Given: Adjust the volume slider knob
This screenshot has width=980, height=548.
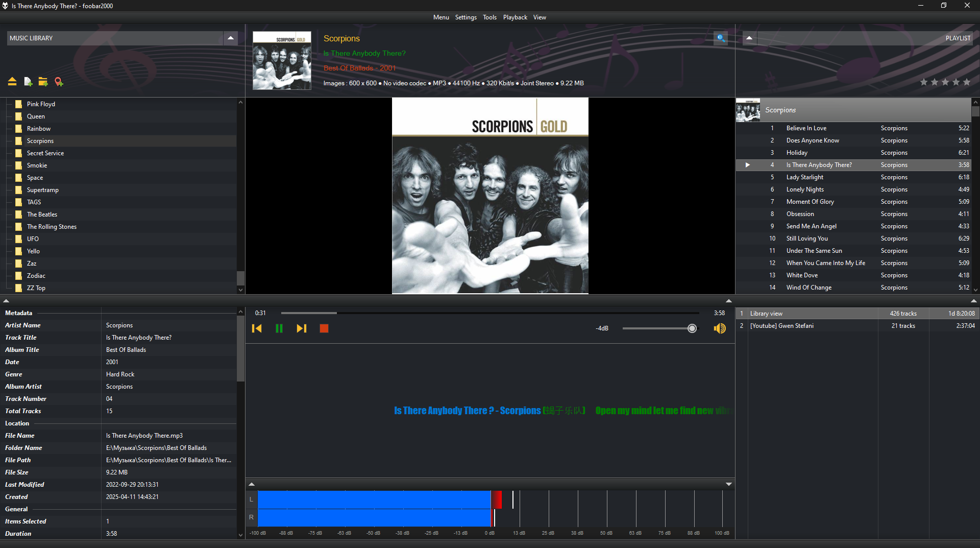Looking at the screenshot, I should (x=692, y=328).
